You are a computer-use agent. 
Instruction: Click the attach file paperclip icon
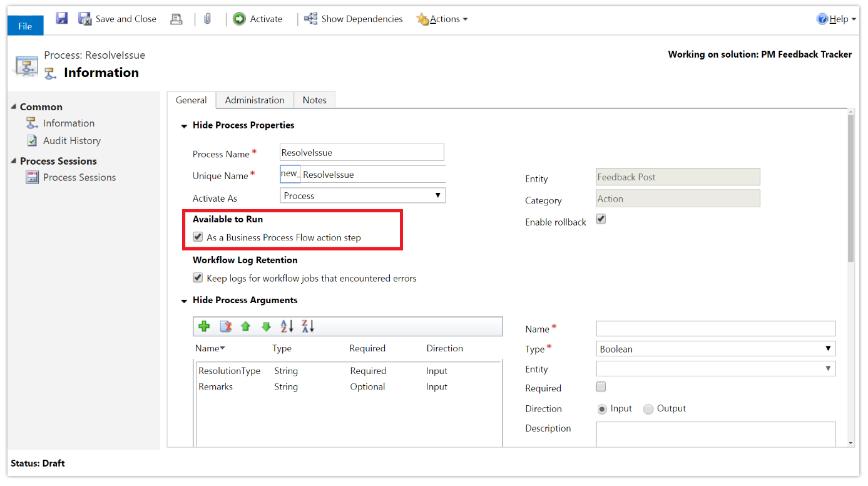click(208, 19)
